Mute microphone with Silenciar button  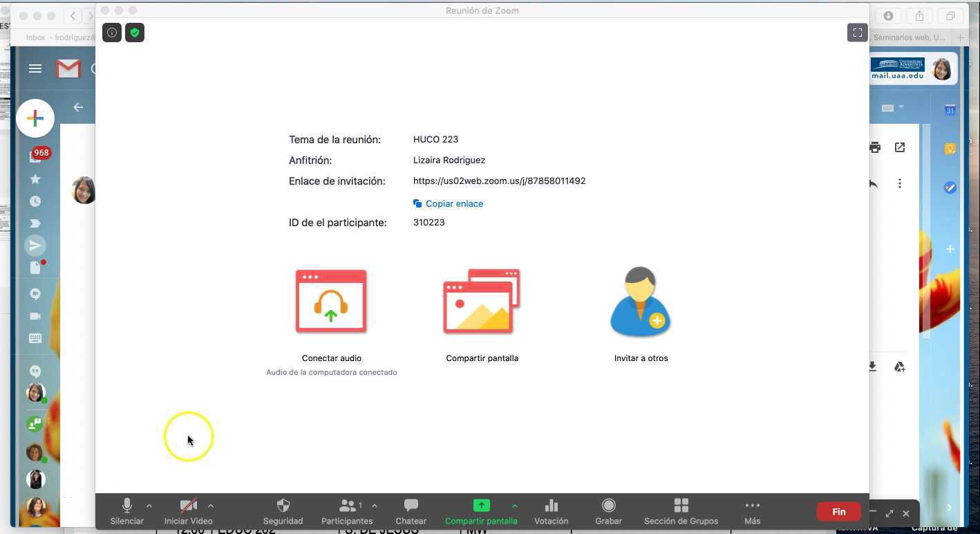tap(127, 512)
